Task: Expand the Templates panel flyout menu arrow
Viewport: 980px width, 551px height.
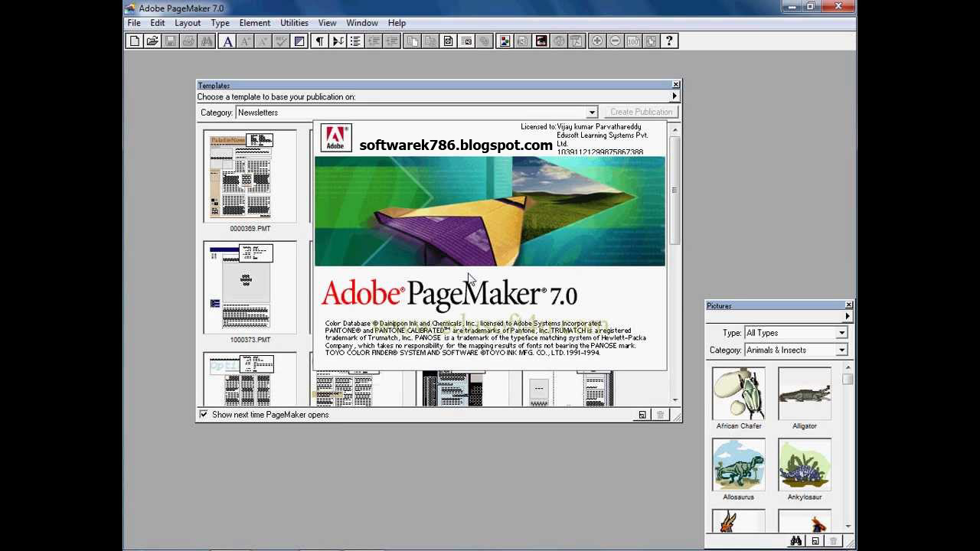Action: click(675, 96)
